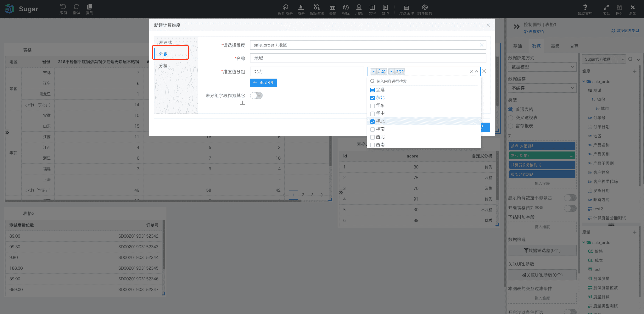Click the search icon beside Sugar官方数据

pos(630,59)
